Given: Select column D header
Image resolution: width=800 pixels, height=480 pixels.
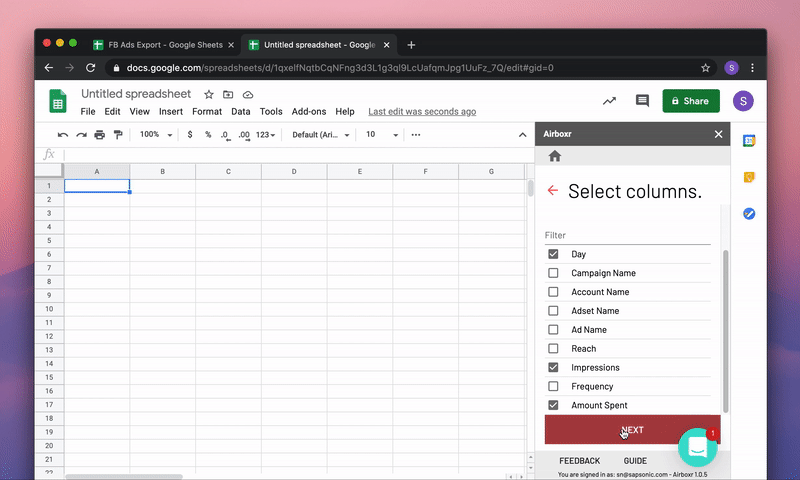Looking at the screenshot, I should pyautogui.click(x=294, y=171).
